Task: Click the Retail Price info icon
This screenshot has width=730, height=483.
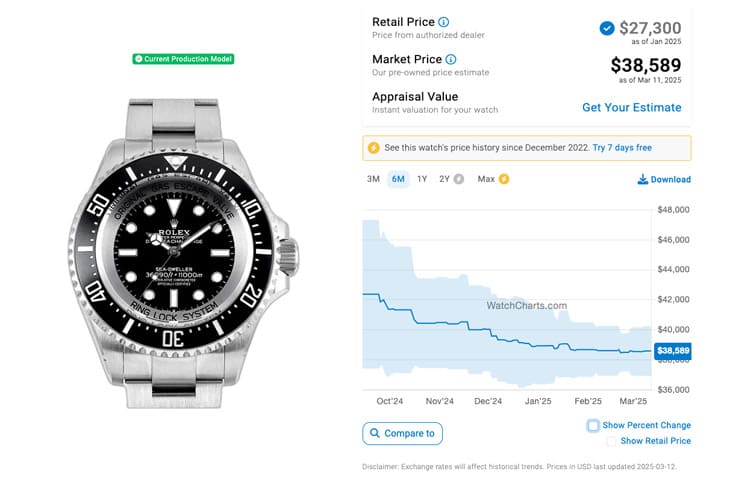Action: pos(444,22)
